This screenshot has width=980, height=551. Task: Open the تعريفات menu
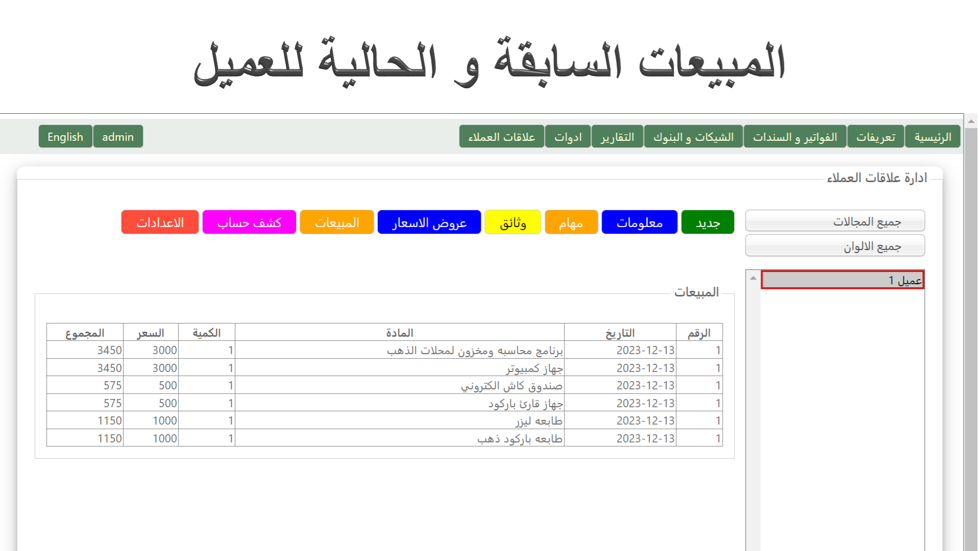(875, 137)
